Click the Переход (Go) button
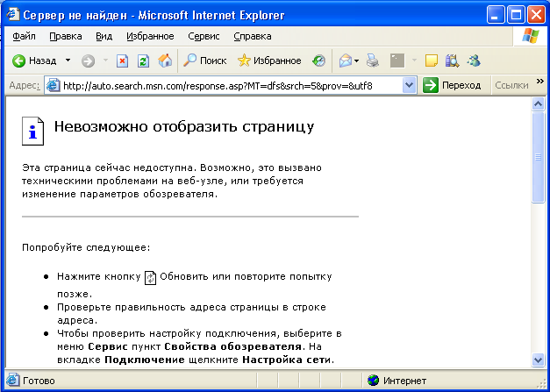 click(452, 85)
